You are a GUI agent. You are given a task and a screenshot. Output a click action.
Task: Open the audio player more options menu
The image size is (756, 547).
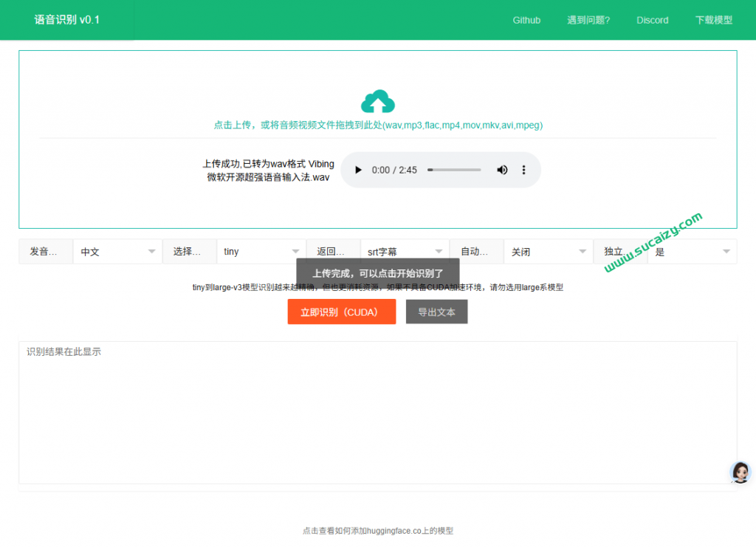(524, 170)
